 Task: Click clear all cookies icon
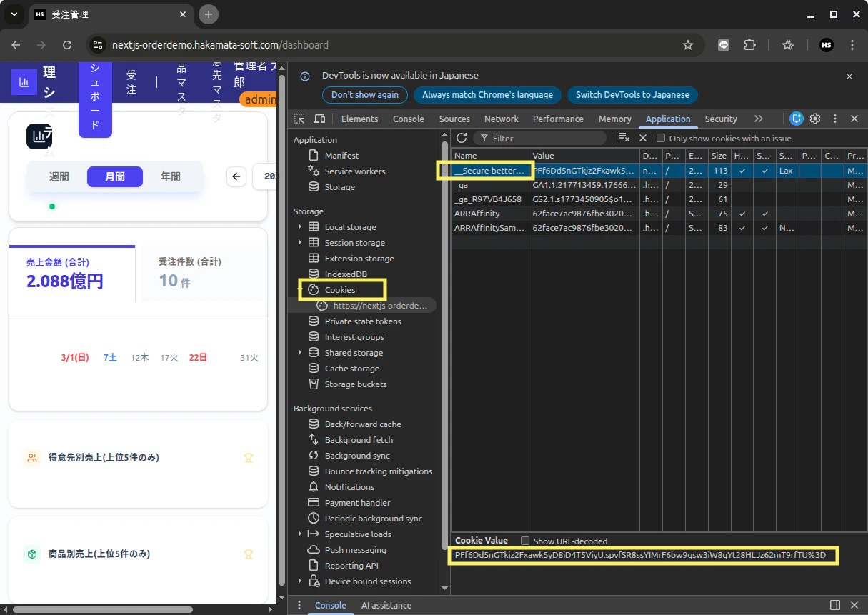click(x=624, y=138)
